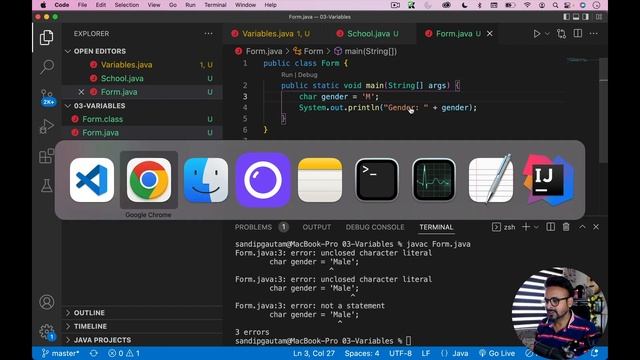The height and width of the screenshot is (360, 640).
Task: Open the Search view in activity bar
Action: tap(47, 67)
